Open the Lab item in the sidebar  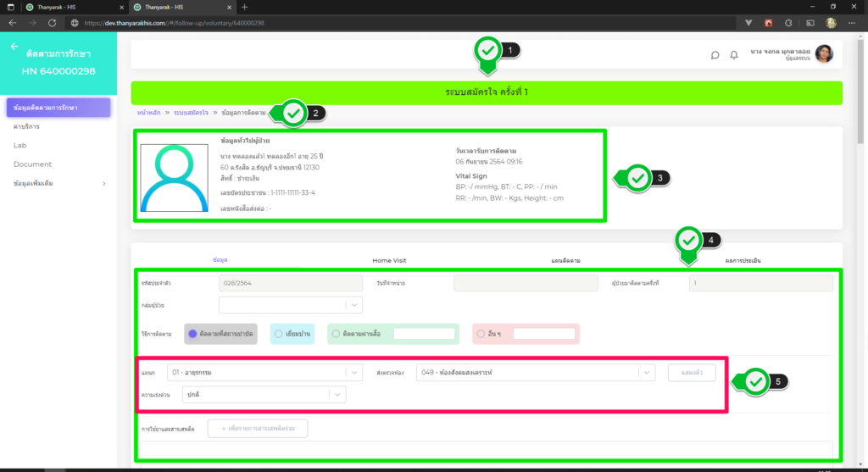20,145
